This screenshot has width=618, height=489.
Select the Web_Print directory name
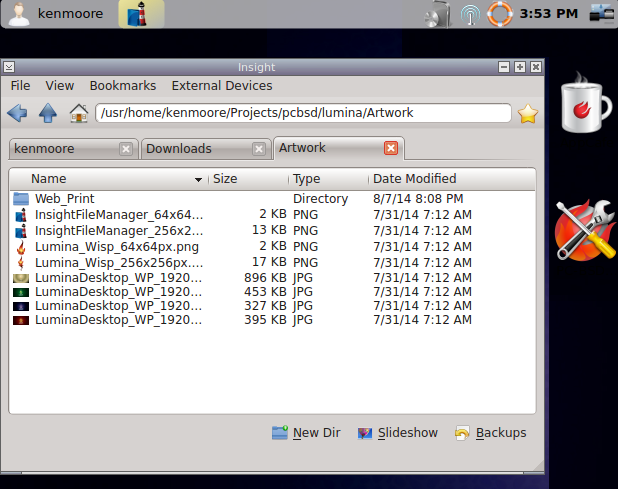[65, 199]
